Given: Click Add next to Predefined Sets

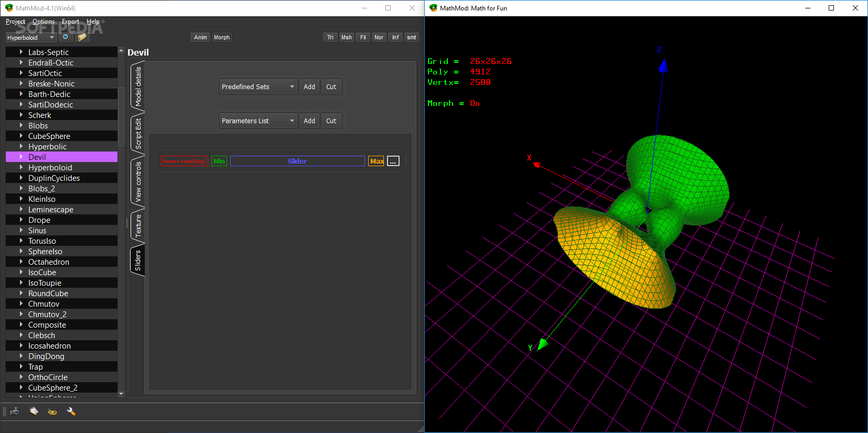Looking at the screenshot, I should pyautogui.click(x=309, y=86).
